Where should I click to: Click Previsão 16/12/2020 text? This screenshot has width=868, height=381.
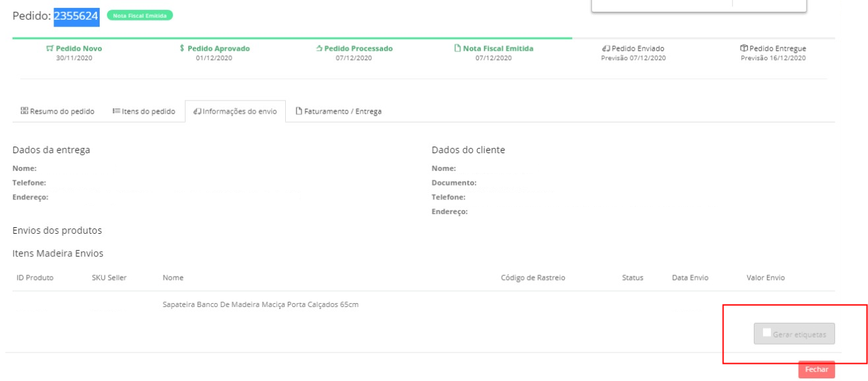tap(773, 58)
